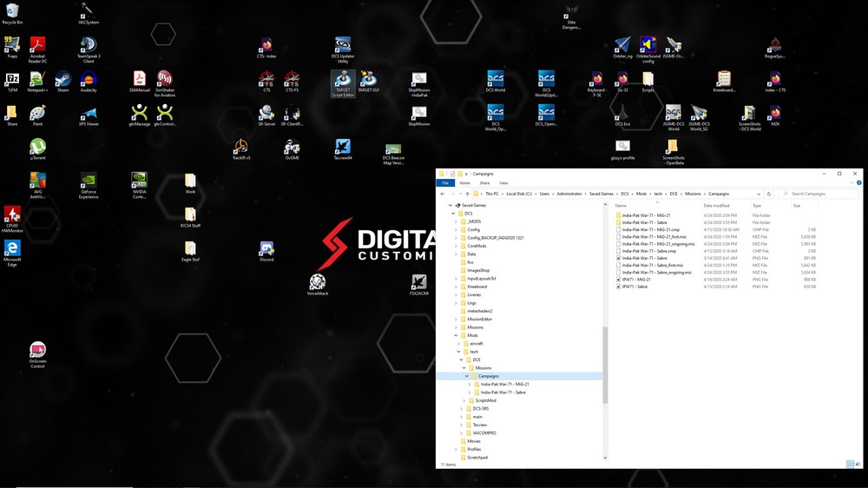Switch to large icons view in Explorer
The width and height of the screenshot is (868, 488).
tap(858, 465)
